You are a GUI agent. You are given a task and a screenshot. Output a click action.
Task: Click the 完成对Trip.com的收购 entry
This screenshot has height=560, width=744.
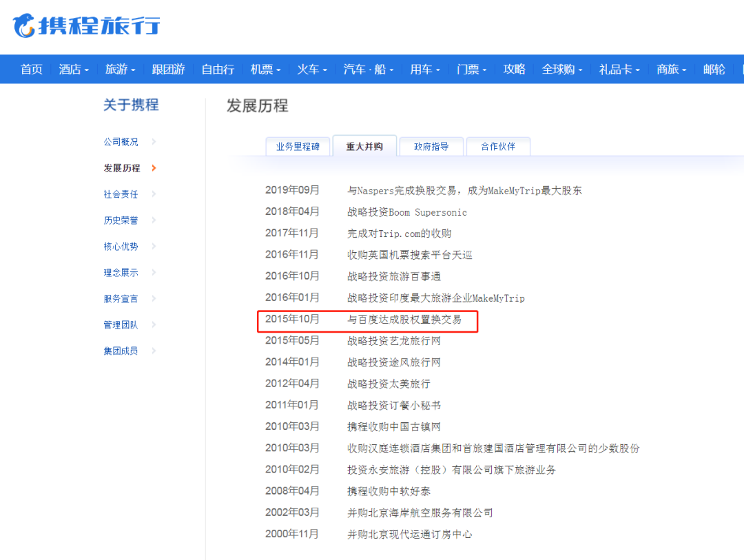399,234
